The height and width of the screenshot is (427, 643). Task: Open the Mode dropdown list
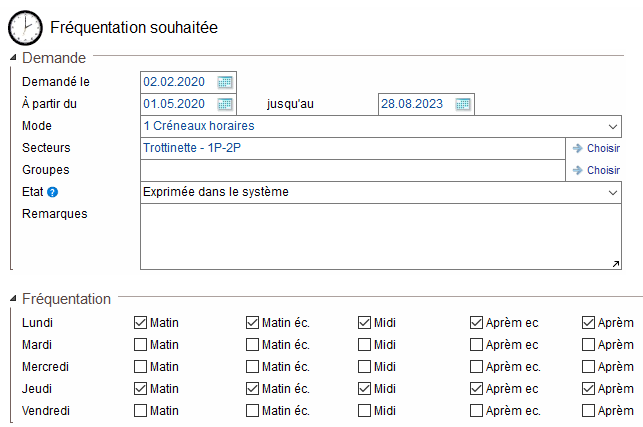click(612, 126)
